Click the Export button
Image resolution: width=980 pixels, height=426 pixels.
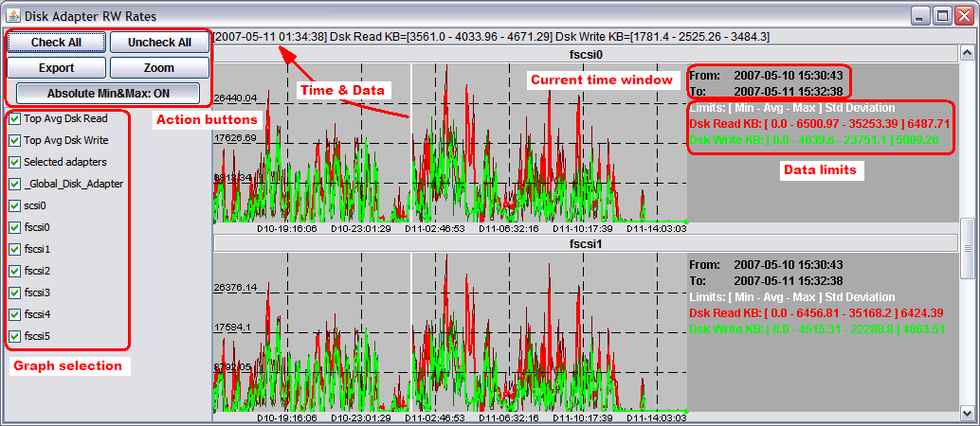[x=56, y=68]
